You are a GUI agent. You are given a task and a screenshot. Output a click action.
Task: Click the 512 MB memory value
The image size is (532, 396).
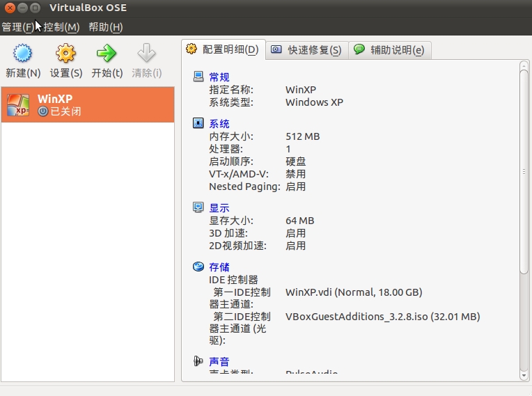pyautogui.click(x=303, y=136)
